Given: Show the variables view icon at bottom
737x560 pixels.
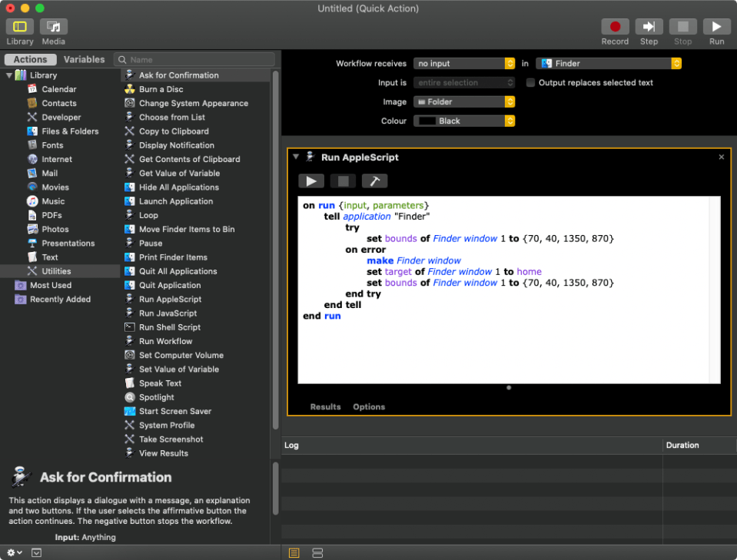Looking at the screenshot, I should pyautogui.click(x=317, y=553).
